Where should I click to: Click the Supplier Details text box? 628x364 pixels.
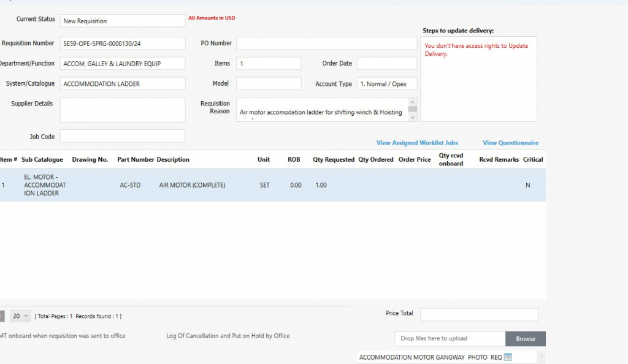pos(123,110)
